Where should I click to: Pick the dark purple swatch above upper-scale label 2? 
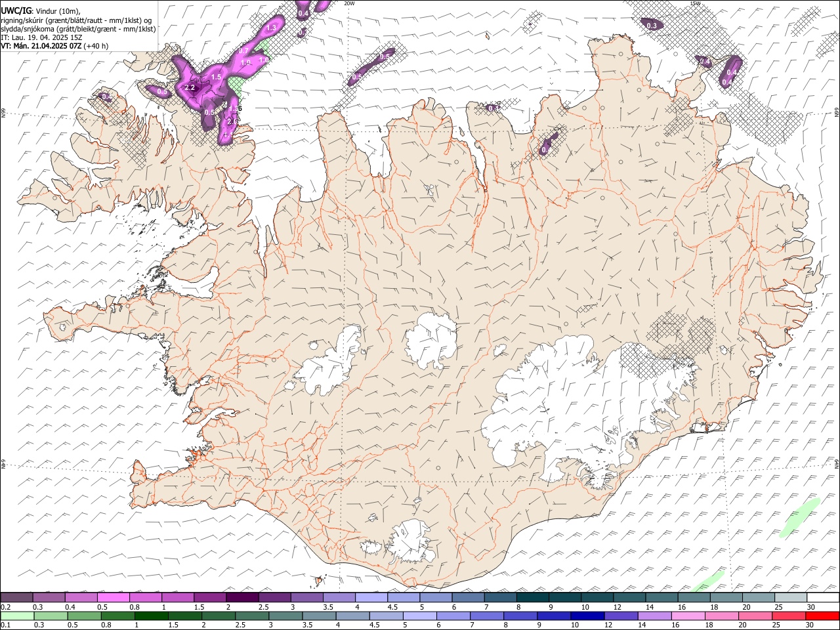(x=242, y=597)
